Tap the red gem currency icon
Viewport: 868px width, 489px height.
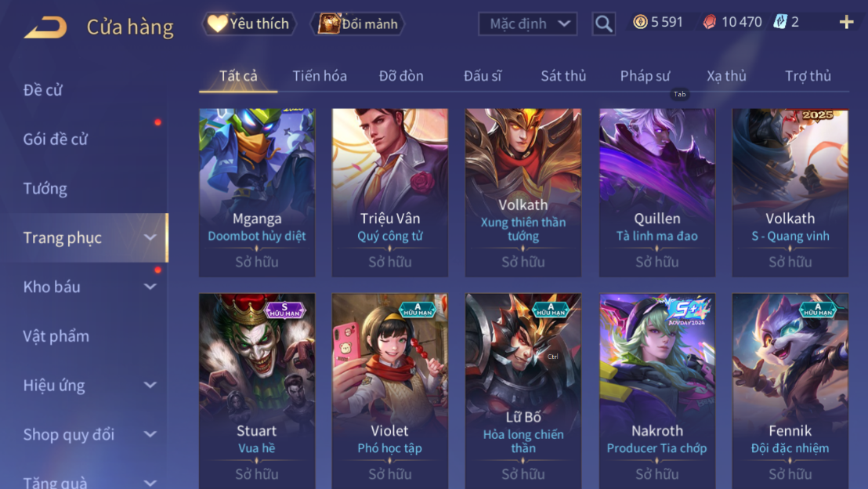(709, 22)
